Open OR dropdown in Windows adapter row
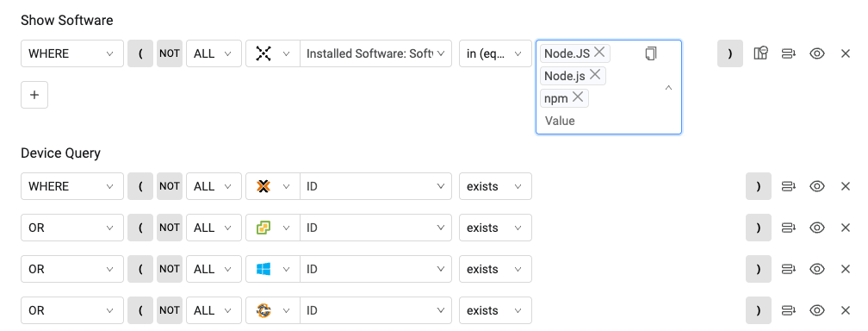The image size is (868, 331). click(x=72, y=269)
